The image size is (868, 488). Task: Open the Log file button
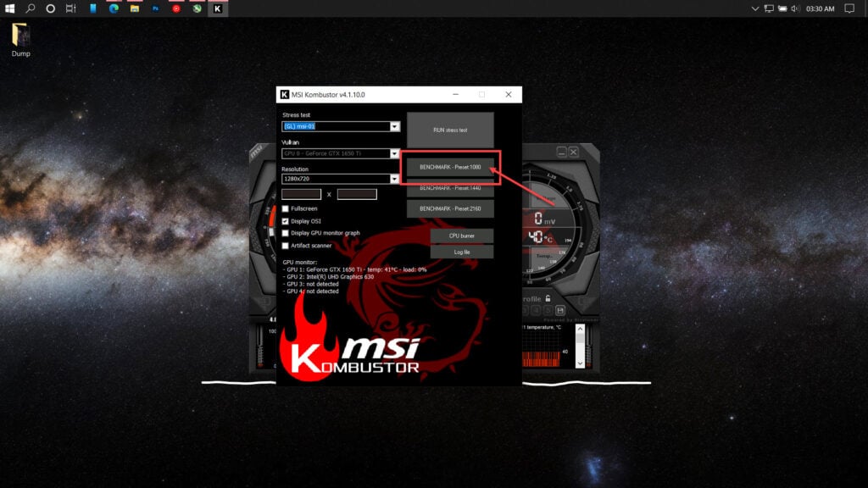pos(462,252)
